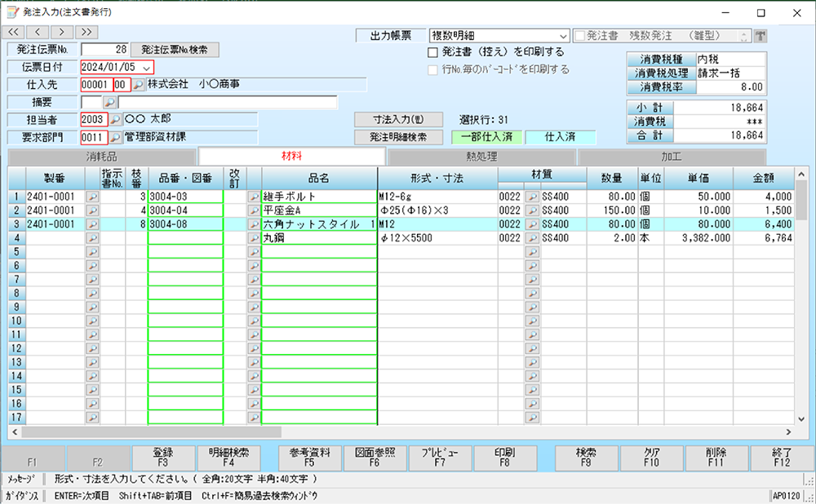The width and height of the screenshot is (816, 504).
Task: Click 印刷 F8 button
Action: click(505, 458)
